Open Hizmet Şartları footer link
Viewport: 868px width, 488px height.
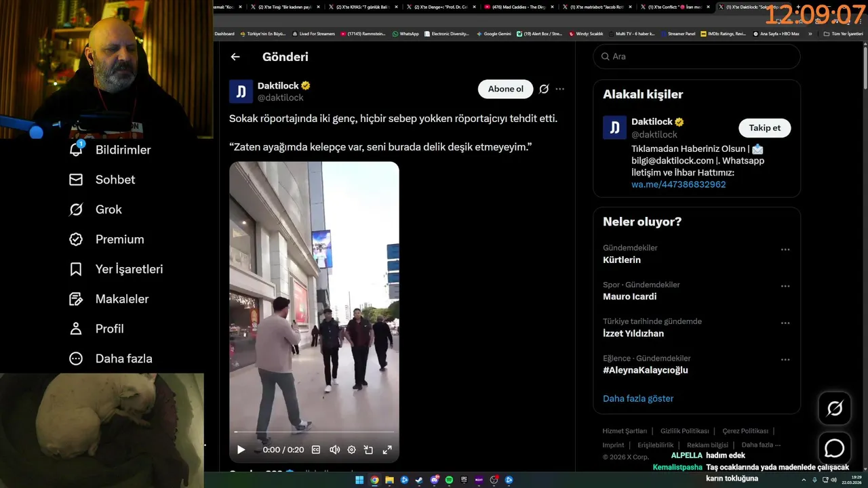pyautogui.click(x=625, y=431)
